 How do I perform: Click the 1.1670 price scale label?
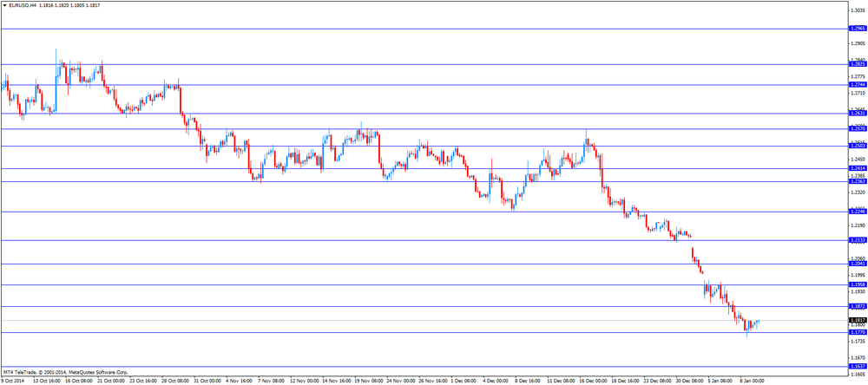pos(858,358)
